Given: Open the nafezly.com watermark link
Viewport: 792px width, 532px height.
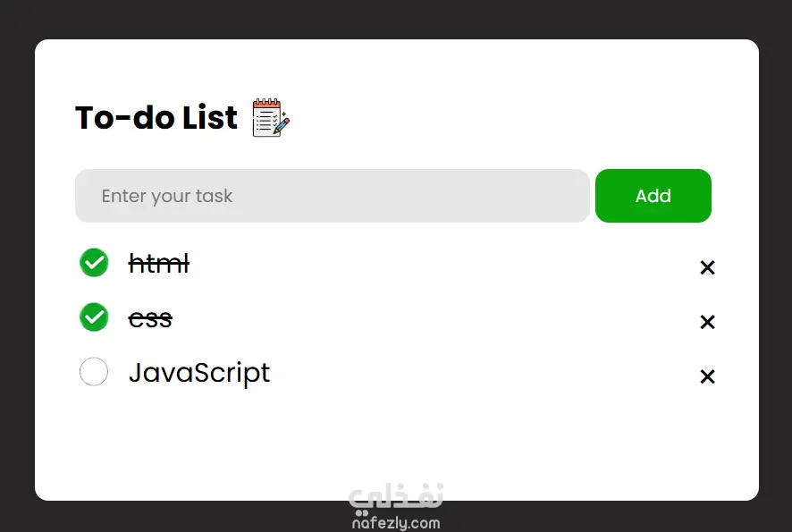Looking at the screenshot, I should pyautogui.click(x=396, y=523).
